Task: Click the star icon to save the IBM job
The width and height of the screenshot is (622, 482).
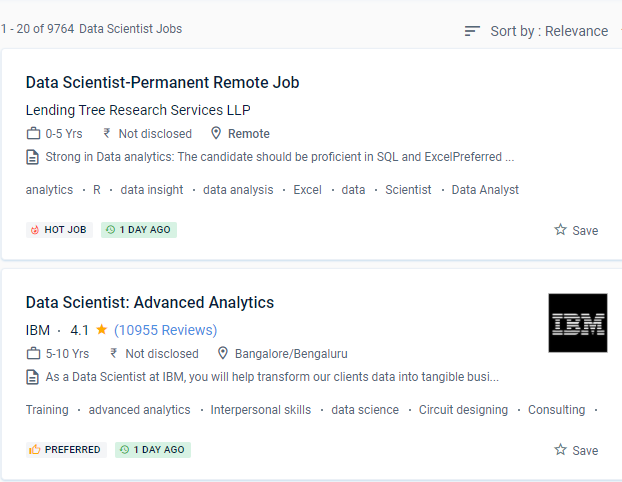Action: pyautogui.click(x=560, y=450)
